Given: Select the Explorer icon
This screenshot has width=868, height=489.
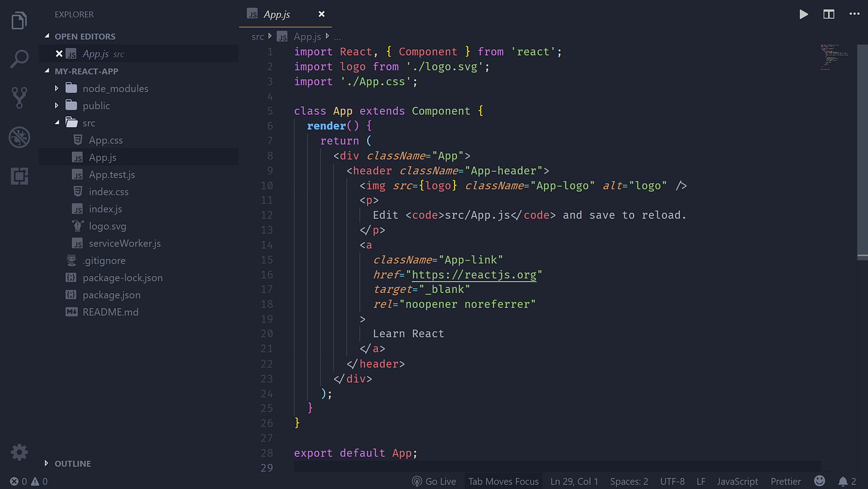Looking at the screenshot, I should (19, 20).
